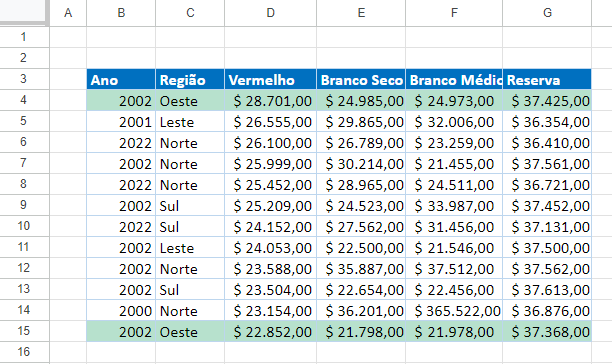Image resolution: width=612 pixels, height=364 pixels.
Task: Click the Branco Médio header cell
Action: click(454, 80)
